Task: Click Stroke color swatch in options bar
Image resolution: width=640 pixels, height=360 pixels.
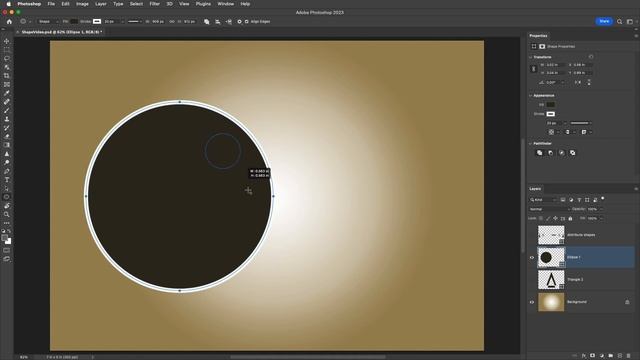Action: click(x=97, y=22)
